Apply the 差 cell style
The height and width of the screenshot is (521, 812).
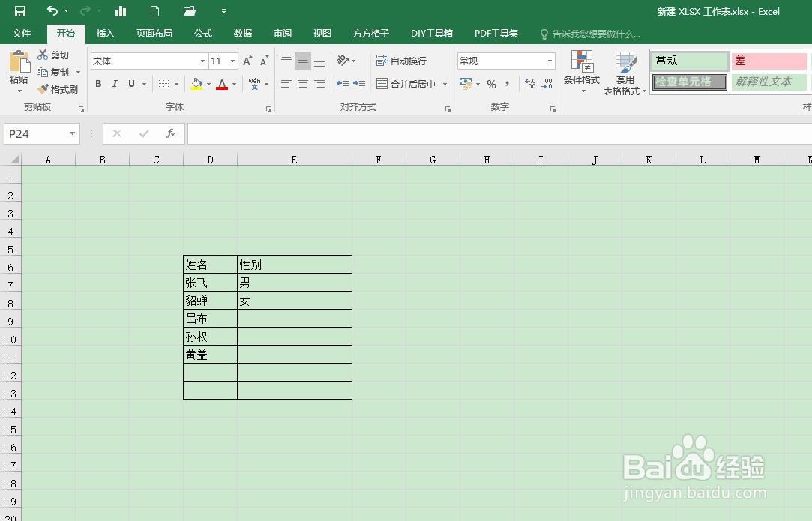(x=769, y=61)
